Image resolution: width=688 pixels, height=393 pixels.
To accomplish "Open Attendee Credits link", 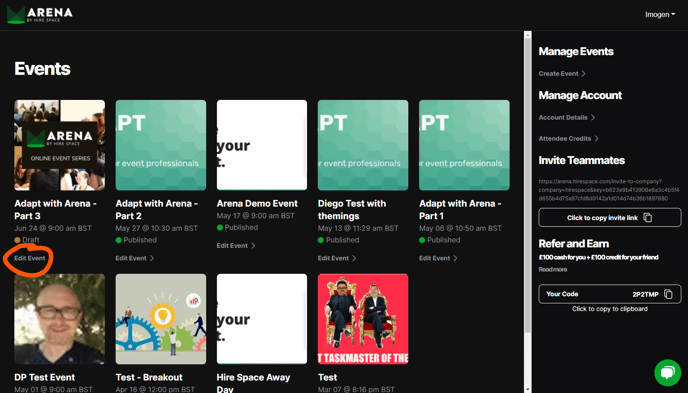I will tap(569, 139).
